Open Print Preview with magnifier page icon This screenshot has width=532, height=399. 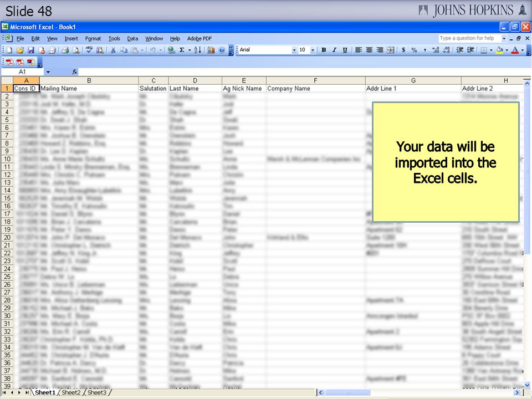pyautogui.click(x=76, y=50)
